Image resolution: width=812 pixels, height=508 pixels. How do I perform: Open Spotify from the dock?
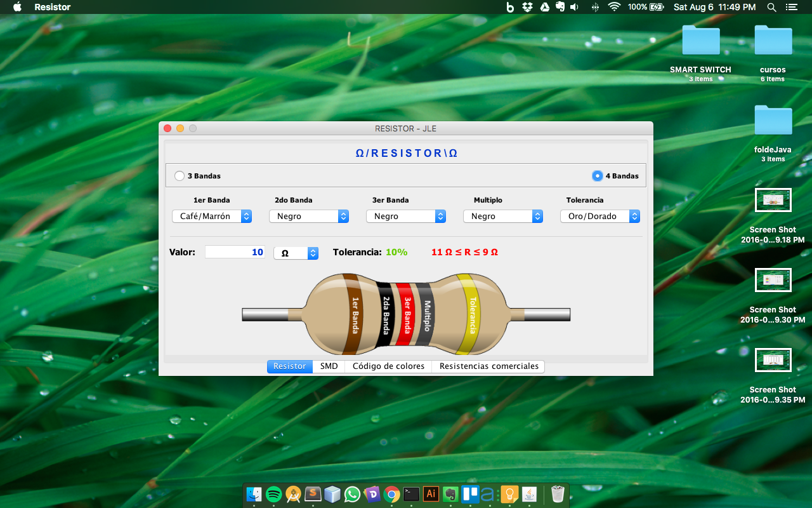pyautogui.click(x=273, y=494)
